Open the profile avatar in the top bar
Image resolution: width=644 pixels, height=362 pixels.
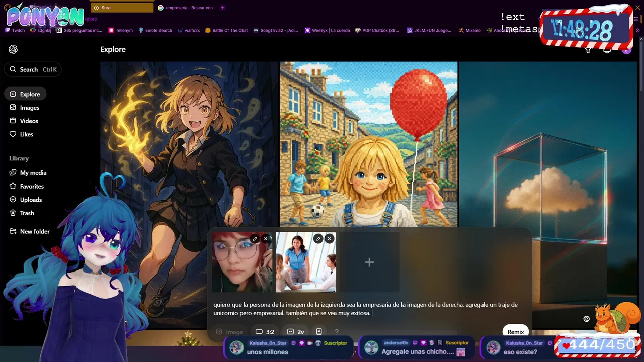pos(626,50)
